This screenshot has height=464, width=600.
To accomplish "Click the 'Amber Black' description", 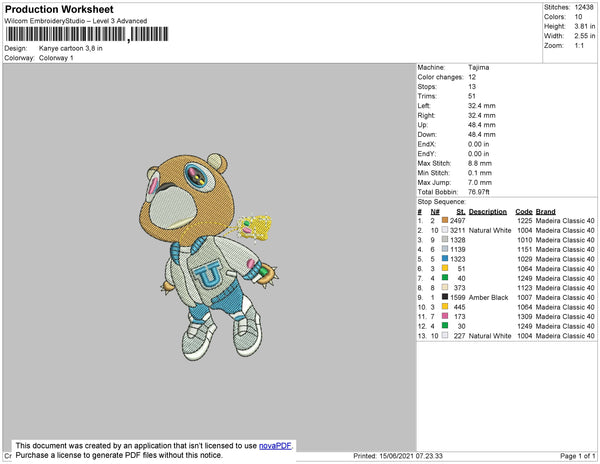I will coord(488,297).
